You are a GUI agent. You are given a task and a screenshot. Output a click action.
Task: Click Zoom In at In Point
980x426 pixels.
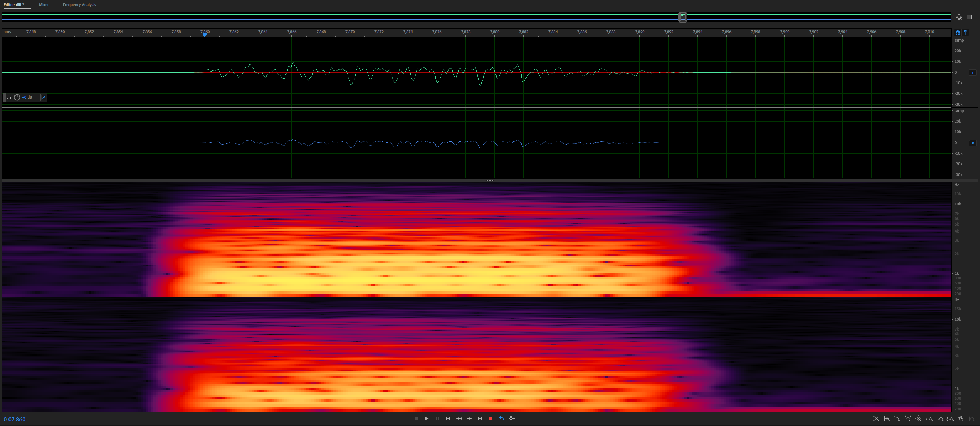click(929, 419)
